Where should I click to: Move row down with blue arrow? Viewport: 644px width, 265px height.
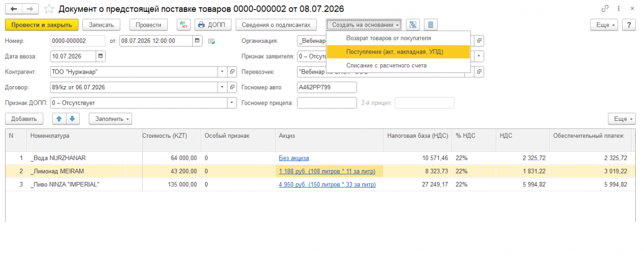72,119
